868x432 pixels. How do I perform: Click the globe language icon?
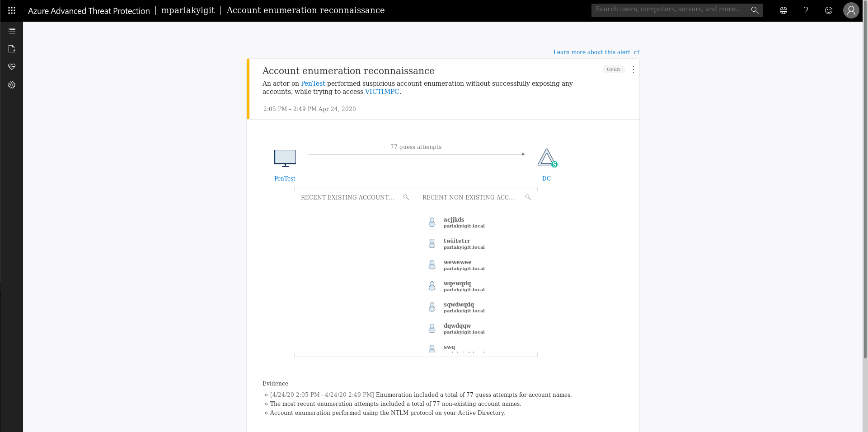784,10
